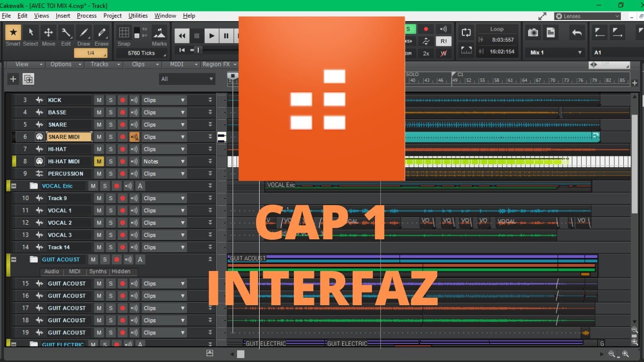The height and width of the screenshot is (362, 644).
Task: Click loop start time 8:03:557
Action: pos(503,40)
